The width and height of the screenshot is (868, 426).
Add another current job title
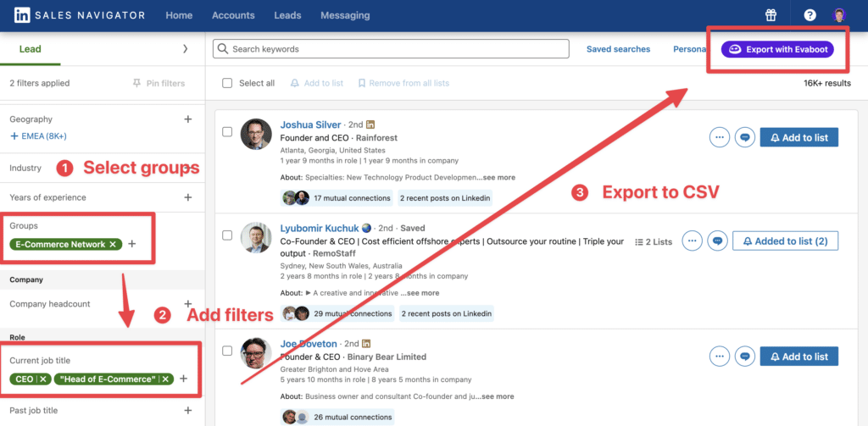(184, 379)
